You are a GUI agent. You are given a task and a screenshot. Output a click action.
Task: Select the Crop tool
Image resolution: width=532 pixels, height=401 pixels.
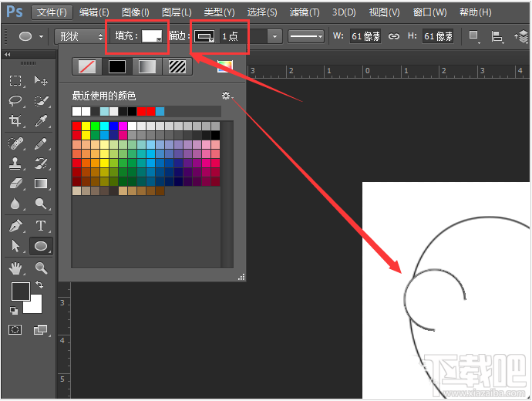15,121
